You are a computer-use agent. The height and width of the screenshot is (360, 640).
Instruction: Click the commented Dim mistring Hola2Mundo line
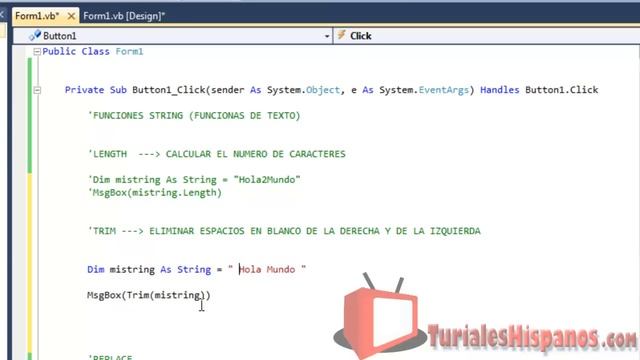click(194, 180)
